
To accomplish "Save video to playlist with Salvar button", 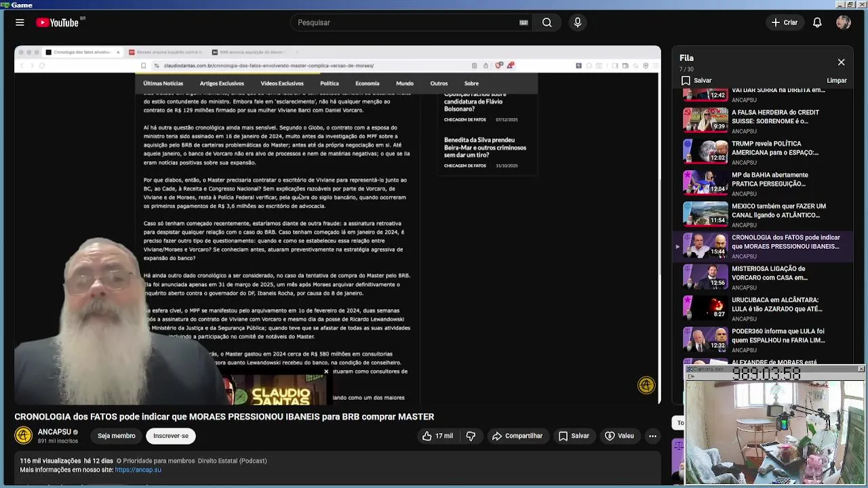I will coord(574,436).
